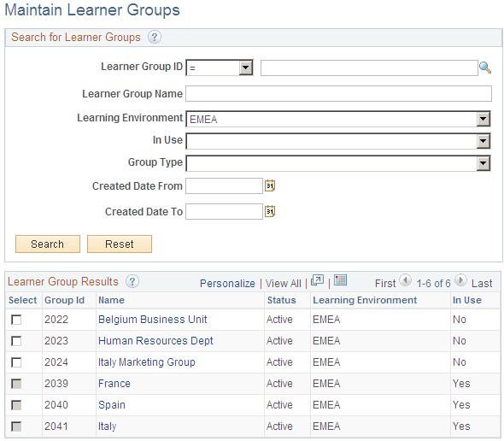Image resolution: width=504 pixels, height=441 pixels.
Task: Toggle checkbox for group 2040 Spain
Action: (16, 405)
